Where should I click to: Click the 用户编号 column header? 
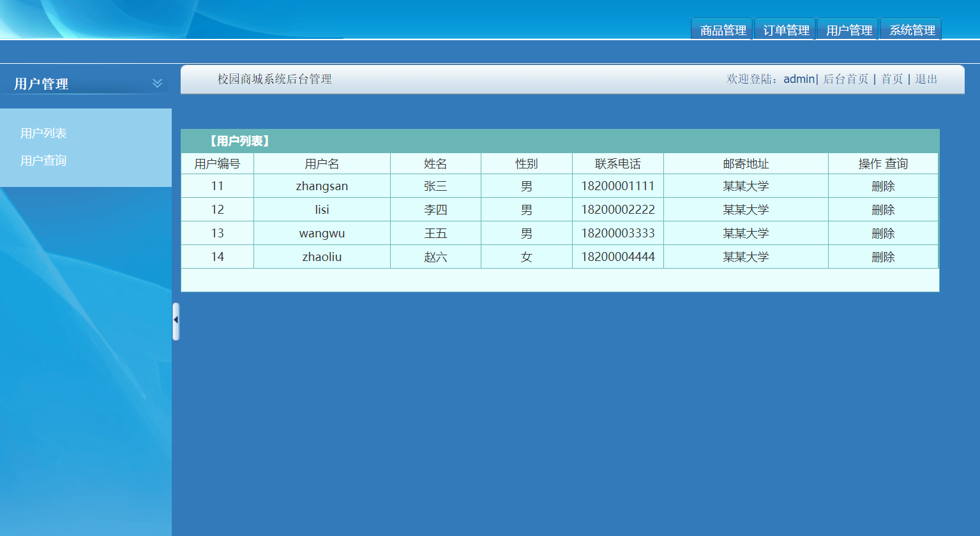217,164
